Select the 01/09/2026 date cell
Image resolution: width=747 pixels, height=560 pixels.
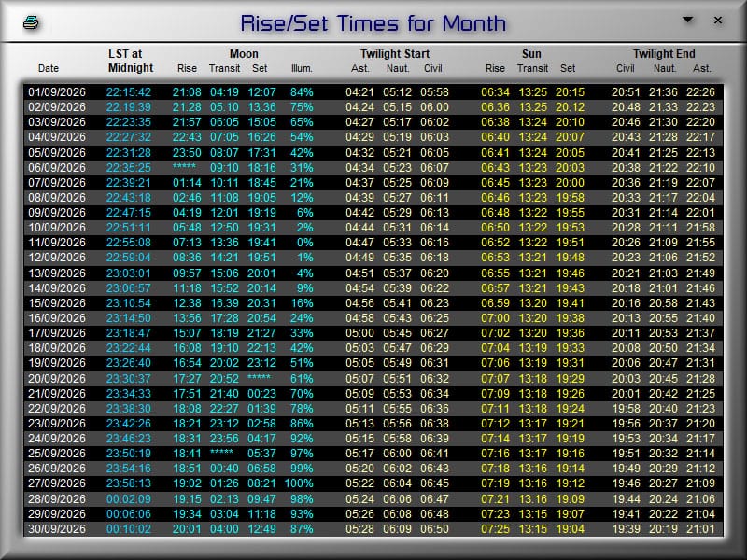point(57,91)
